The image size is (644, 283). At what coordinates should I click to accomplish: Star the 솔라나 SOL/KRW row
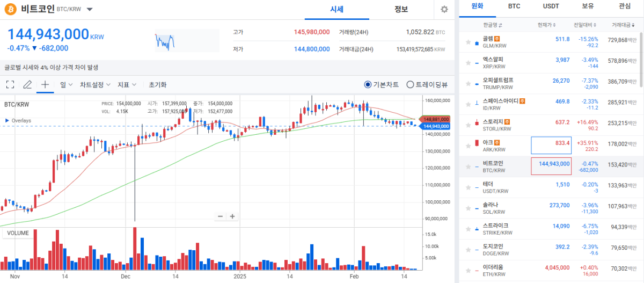click(468, 209)
